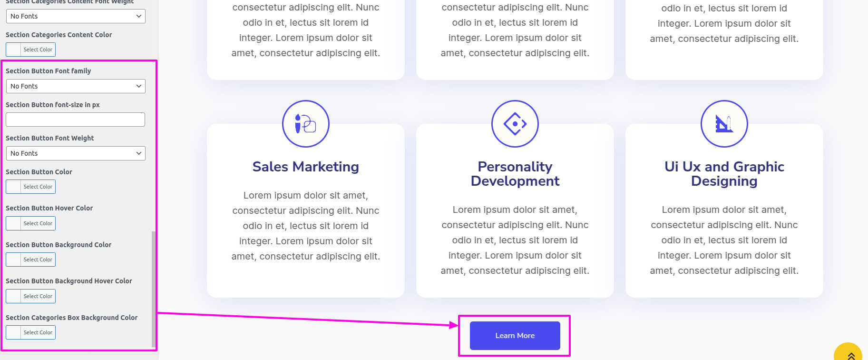Click the Learn More button

click(515, 336)
